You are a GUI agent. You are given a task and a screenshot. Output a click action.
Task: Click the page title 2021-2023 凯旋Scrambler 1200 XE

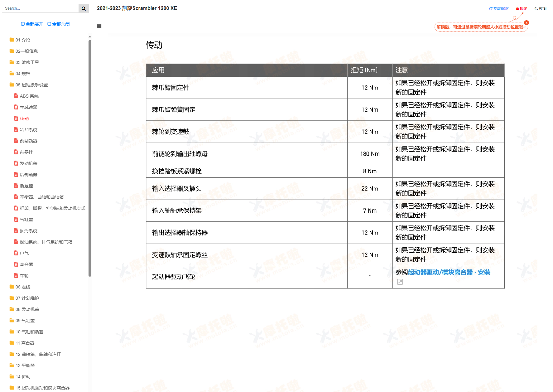tap(137, 8)
